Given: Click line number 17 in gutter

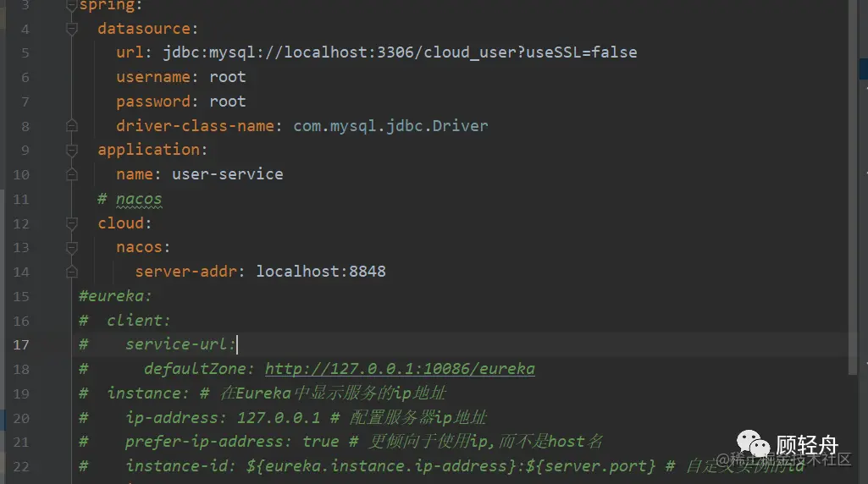Looking at the screenshot, I should pos(21,344).
